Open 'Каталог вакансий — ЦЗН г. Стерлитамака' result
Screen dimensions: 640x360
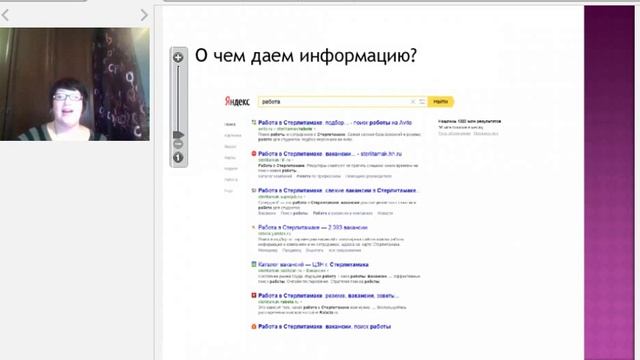313,264
